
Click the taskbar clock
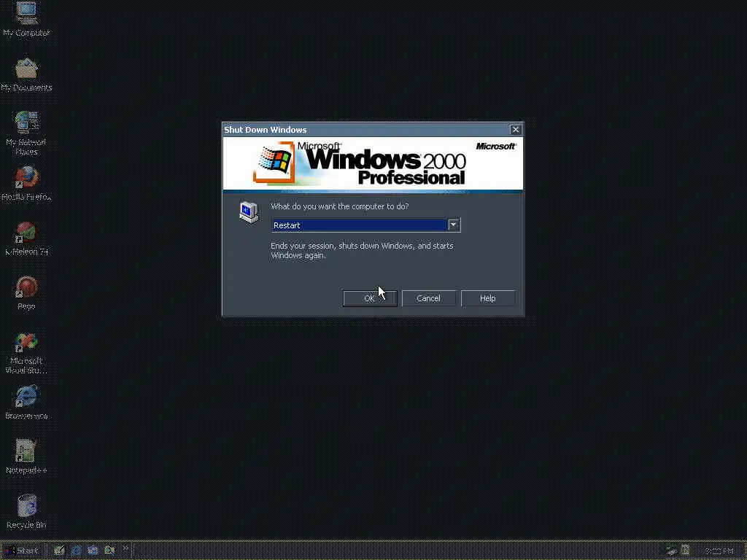point(719,551)
